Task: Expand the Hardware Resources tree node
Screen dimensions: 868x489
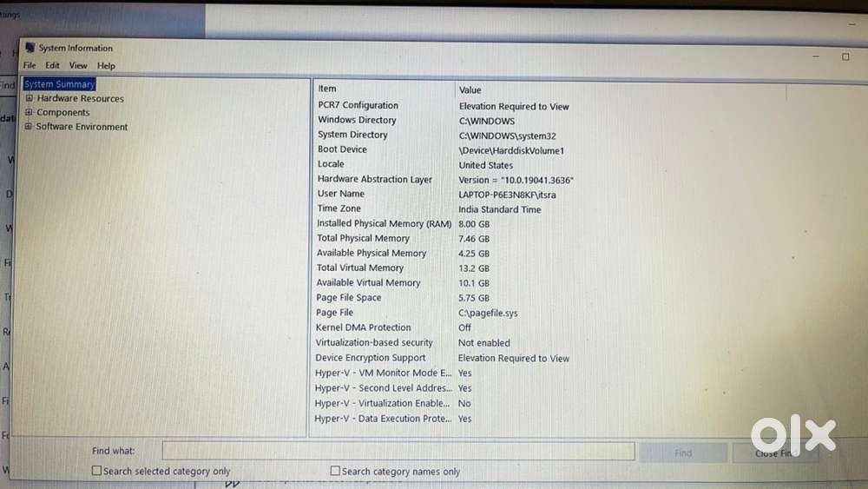Action: (30, 98)
